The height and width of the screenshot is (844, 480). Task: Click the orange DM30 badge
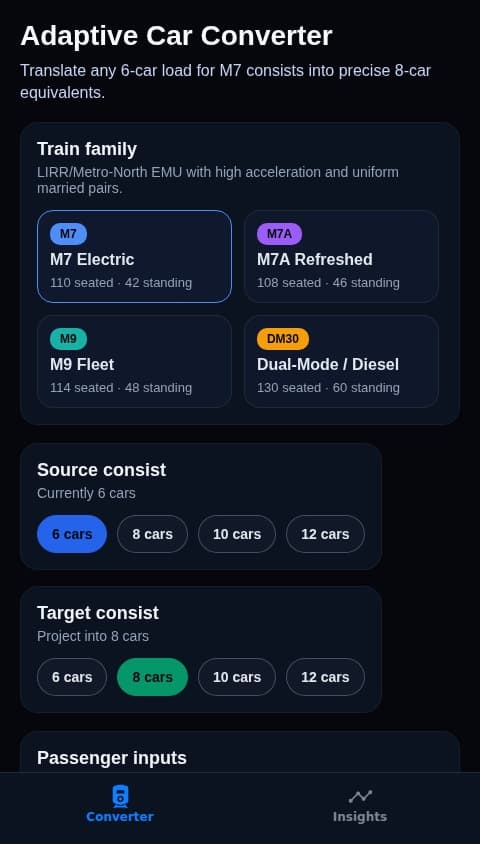(283, 339)
